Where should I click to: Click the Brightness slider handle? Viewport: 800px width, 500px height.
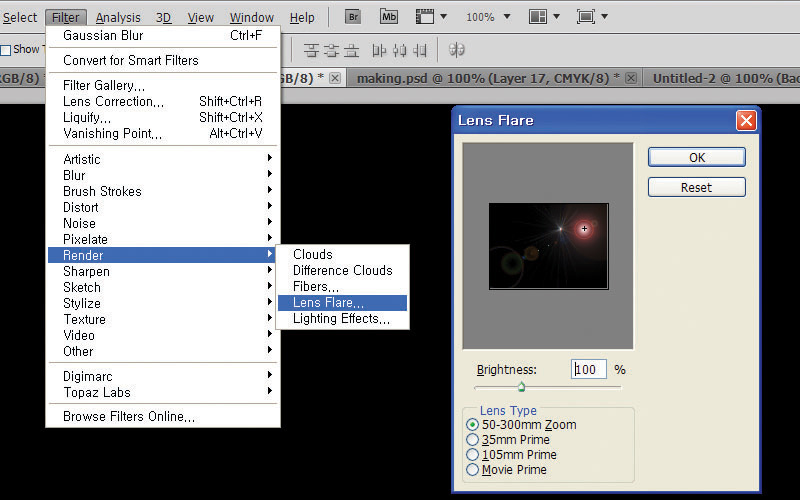[521, 387]
